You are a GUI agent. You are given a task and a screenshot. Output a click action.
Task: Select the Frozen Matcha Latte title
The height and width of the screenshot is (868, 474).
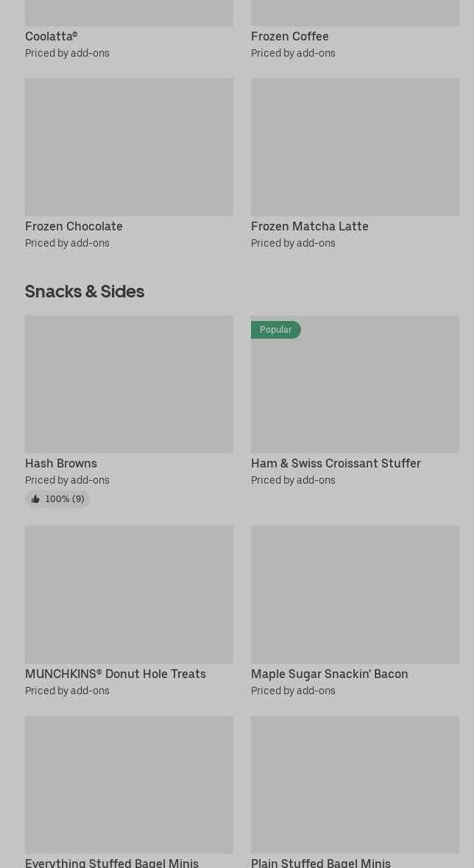(x=309, y=227)
